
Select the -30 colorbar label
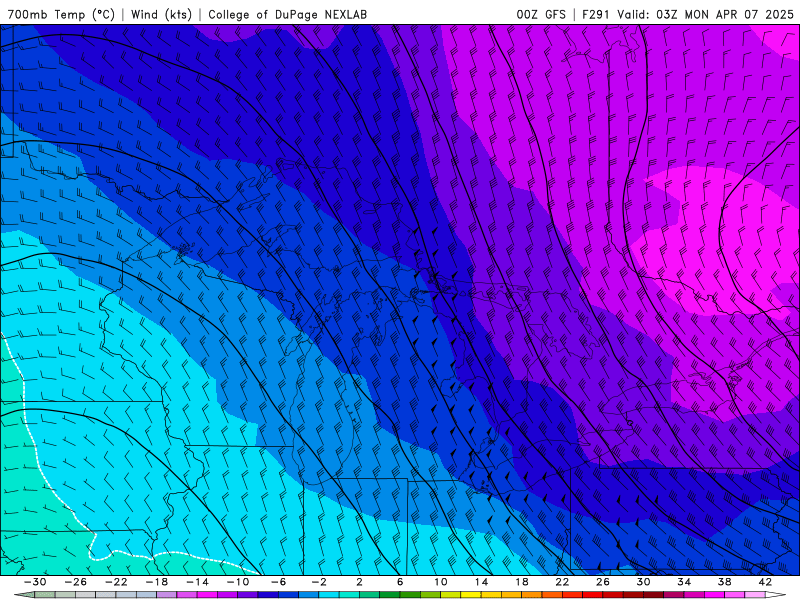(x=35, y=582)
